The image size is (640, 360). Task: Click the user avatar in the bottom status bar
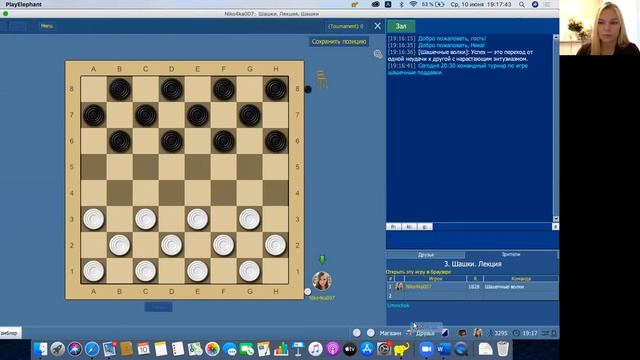[x=478, y=333]
